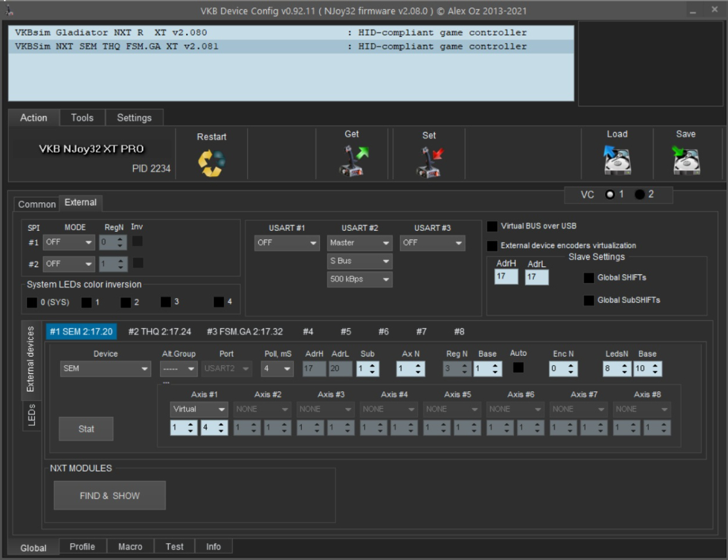The image size is (728, 560).
Task: Click the LedsN stepper field
Action: pos(617,369)
